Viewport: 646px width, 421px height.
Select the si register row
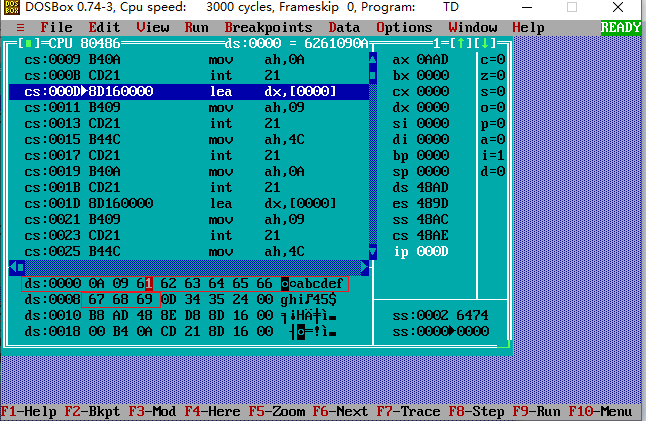[x=421, y=124]
